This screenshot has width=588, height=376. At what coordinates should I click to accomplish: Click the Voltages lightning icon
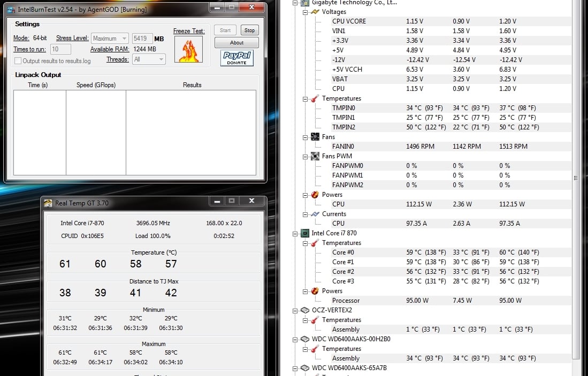coord(315,12)
